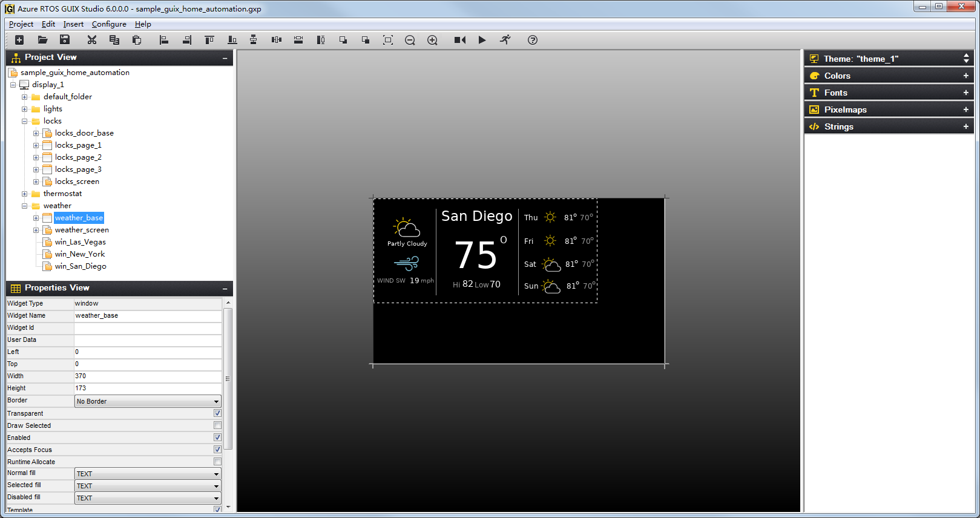This screenshot has width=980, height=518.
Task: Select win_New_York tree item
Action: coord(80,254)
